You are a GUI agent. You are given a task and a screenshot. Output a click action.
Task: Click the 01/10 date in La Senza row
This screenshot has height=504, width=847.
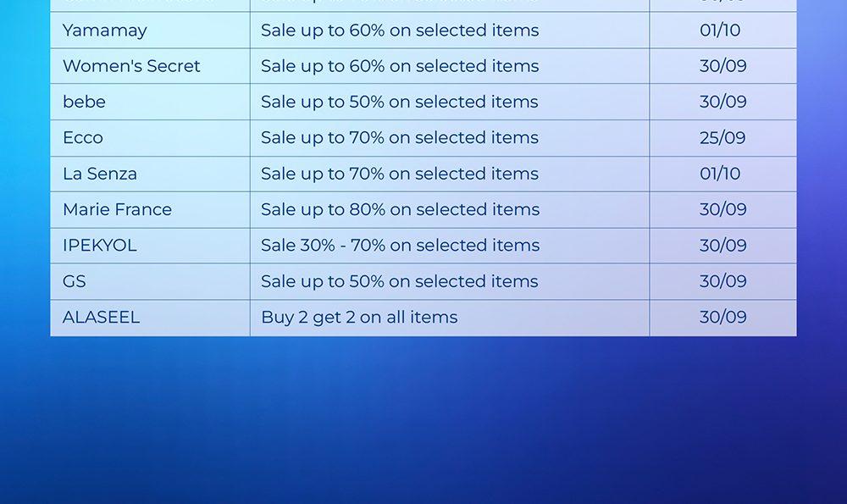pos(720,174)
